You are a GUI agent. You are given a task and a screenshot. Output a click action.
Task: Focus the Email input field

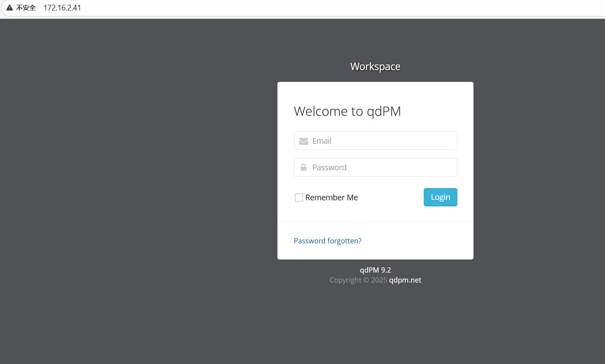tap(375, 141)
